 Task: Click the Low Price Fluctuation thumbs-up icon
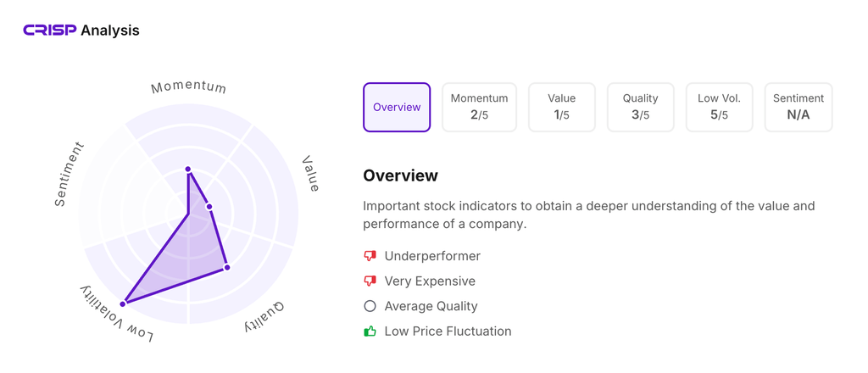[x=370, y=331]
